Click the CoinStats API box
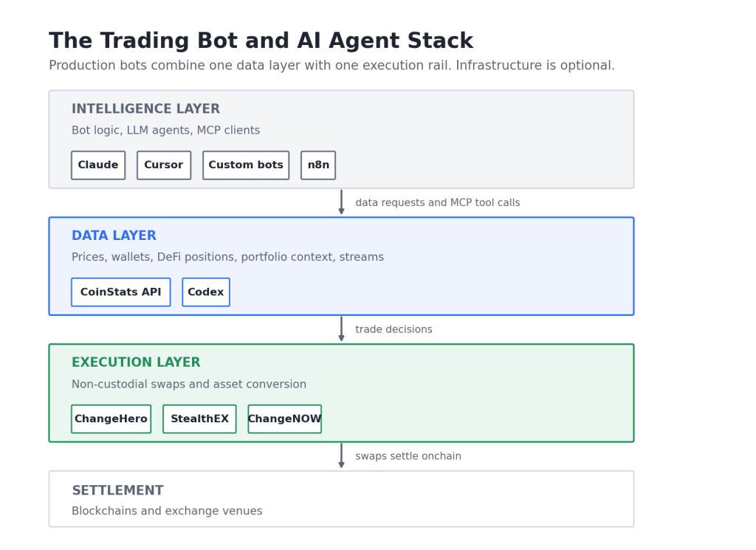756x550 pixels. click(121, 292)
